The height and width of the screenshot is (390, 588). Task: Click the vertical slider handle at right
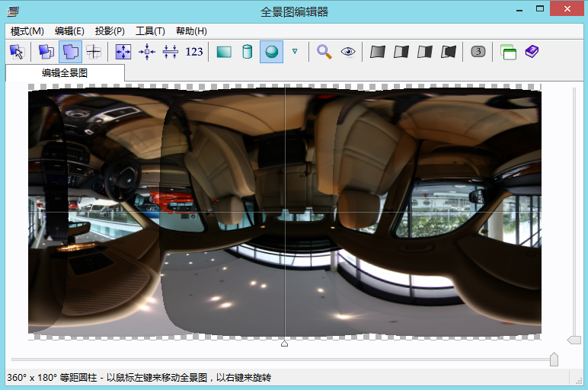(574, 339)
